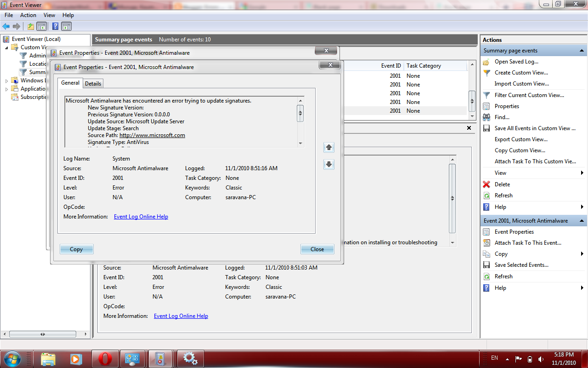588x368 pixels.
Task: Click Export Custom View action
Action: coord(521,139)
